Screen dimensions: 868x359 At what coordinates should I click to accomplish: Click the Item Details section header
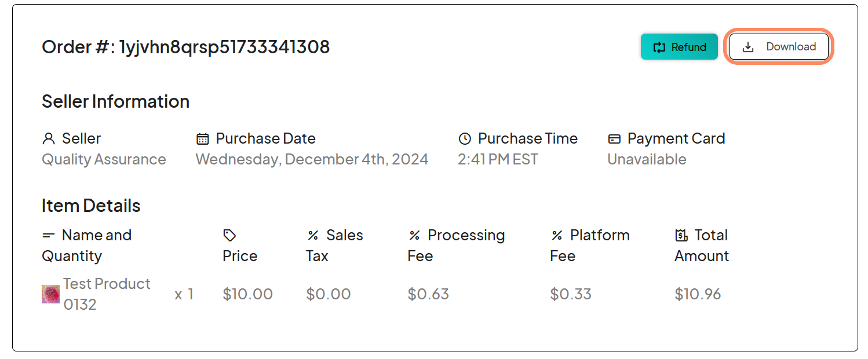coord(90,206)
